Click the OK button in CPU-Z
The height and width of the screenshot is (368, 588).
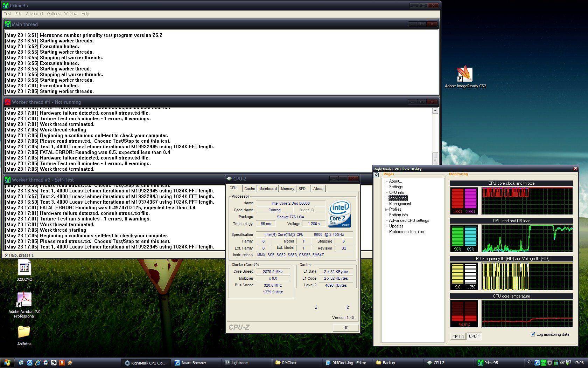point(346,327)
